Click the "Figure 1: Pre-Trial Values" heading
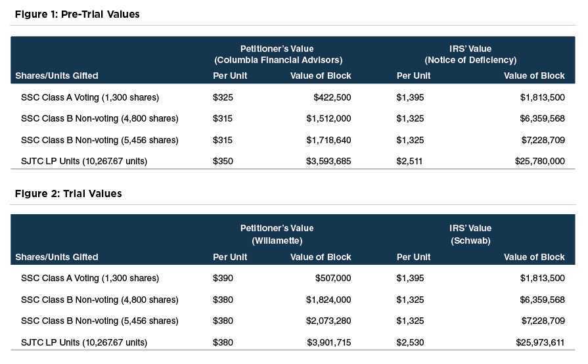Image resolution: width=588 pixels, height=364 pixels. [78, 14]
